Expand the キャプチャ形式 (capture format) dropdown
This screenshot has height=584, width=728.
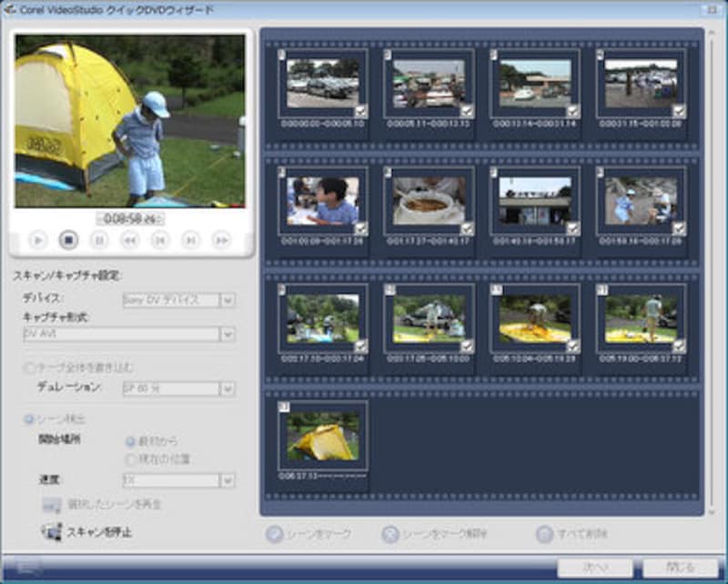(x=227, y=334)
